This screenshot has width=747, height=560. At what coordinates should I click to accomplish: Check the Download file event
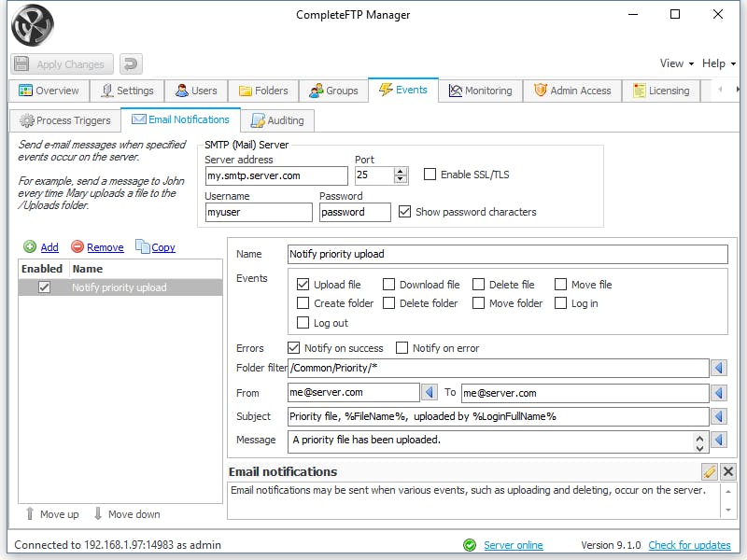point(388,285)
